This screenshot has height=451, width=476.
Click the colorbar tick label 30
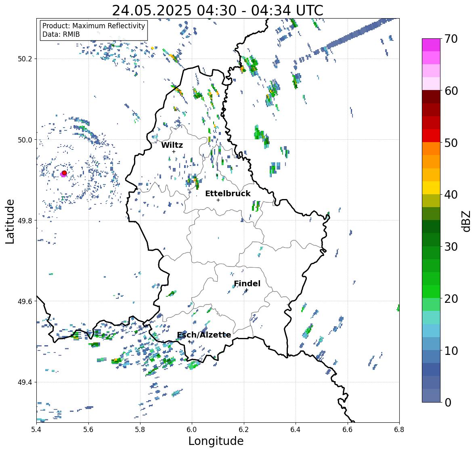451,247
